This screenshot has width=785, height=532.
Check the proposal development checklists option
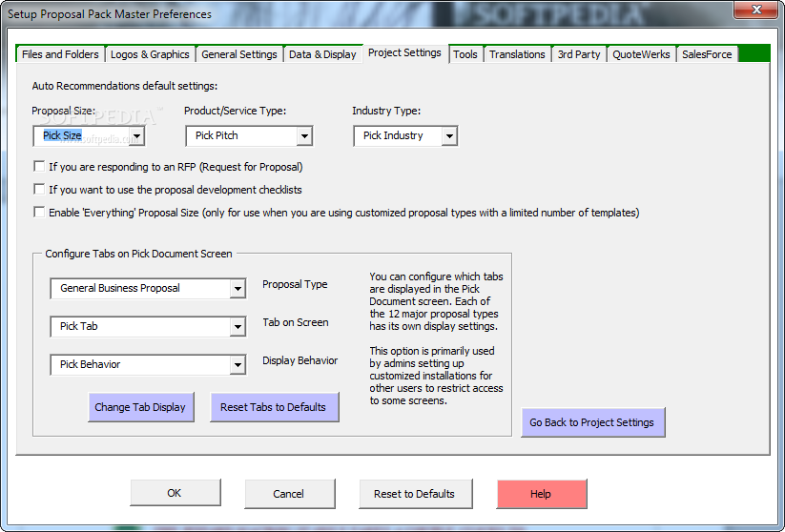pos(39,189)
